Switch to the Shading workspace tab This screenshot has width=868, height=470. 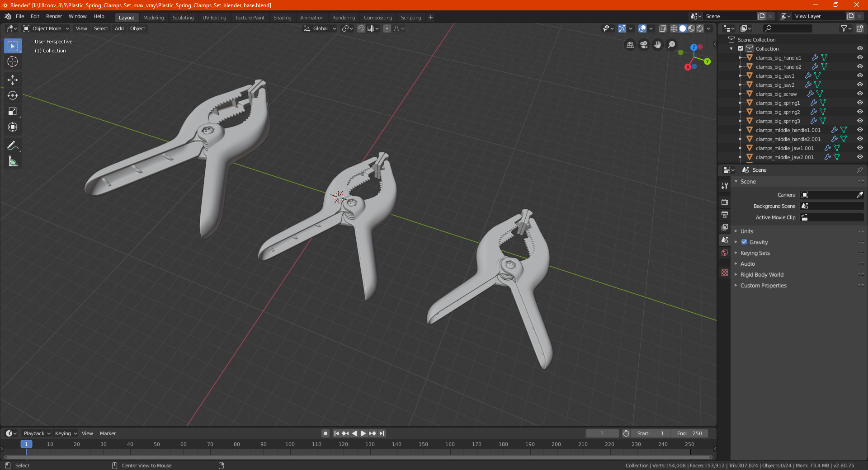pos(282,18)
